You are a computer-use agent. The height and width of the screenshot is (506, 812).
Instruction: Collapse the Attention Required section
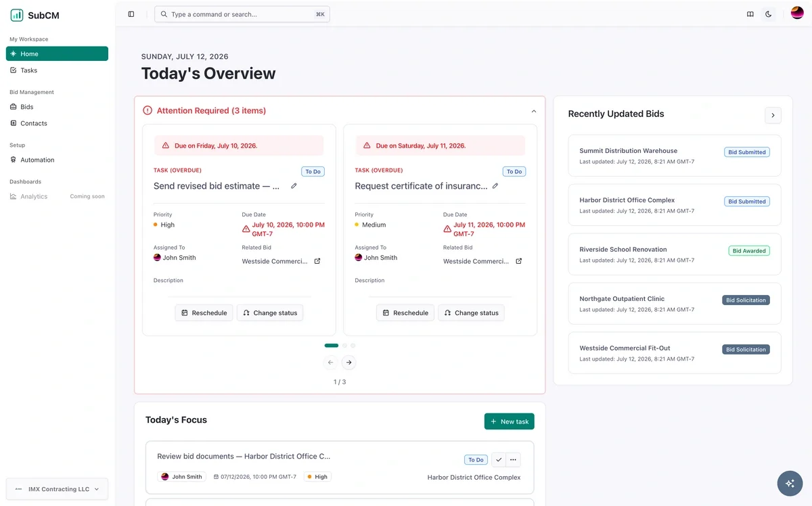click(534, 111)
